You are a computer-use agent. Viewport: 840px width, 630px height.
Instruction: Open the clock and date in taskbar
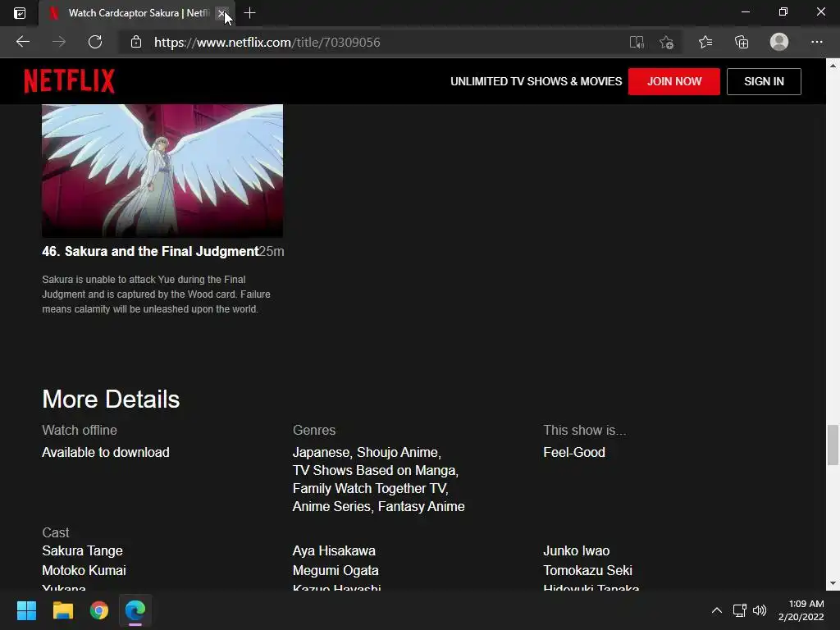801,610
